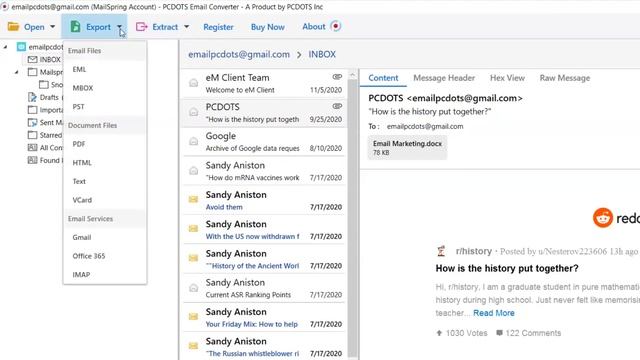Image resolution: width=640 pixels, height=360 pixels.
Task: Choose IMAP export option
Action: 105,275
